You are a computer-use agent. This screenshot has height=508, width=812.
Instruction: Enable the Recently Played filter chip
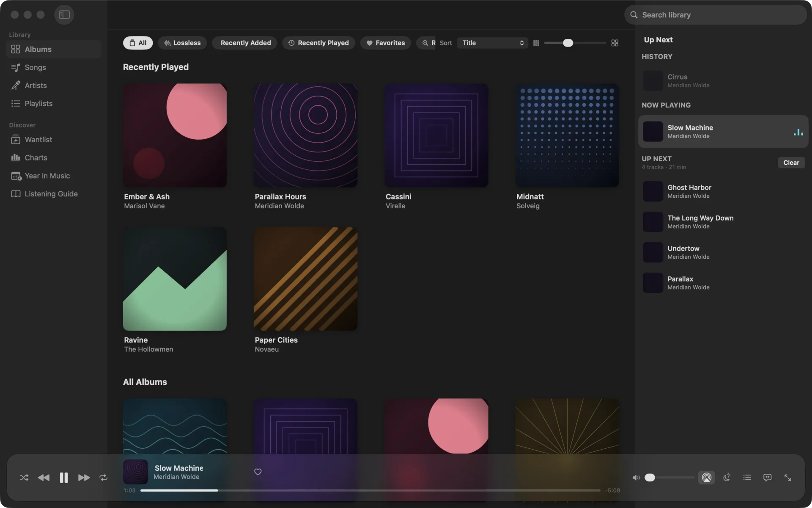(x=318, y=43)
